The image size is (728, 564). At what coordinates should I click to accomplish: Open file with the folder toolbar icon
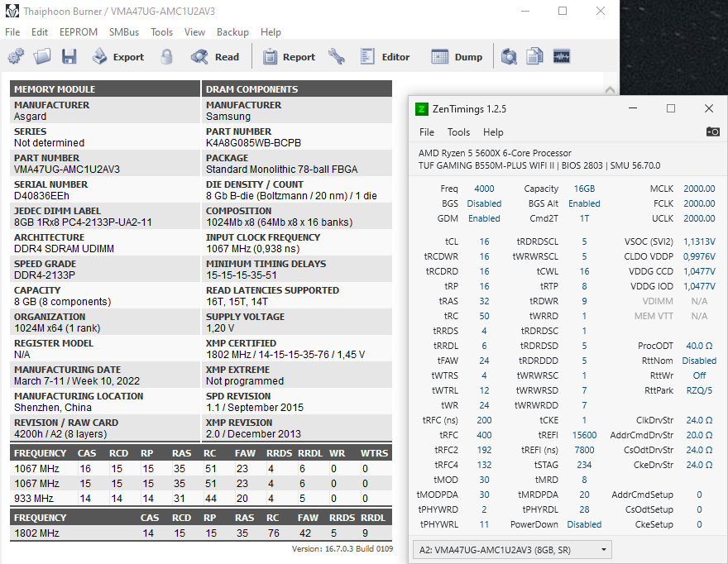pyautogui.click(x=42, y=56)
